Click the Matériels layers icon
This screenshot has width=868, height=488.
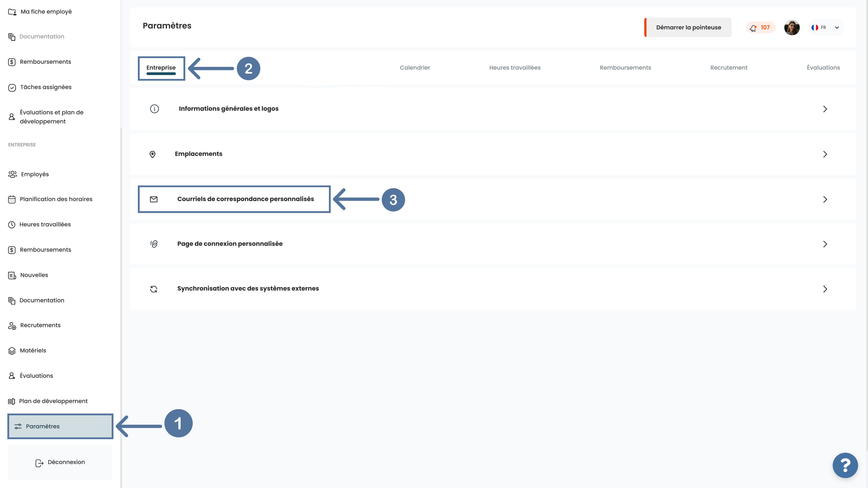12,351
